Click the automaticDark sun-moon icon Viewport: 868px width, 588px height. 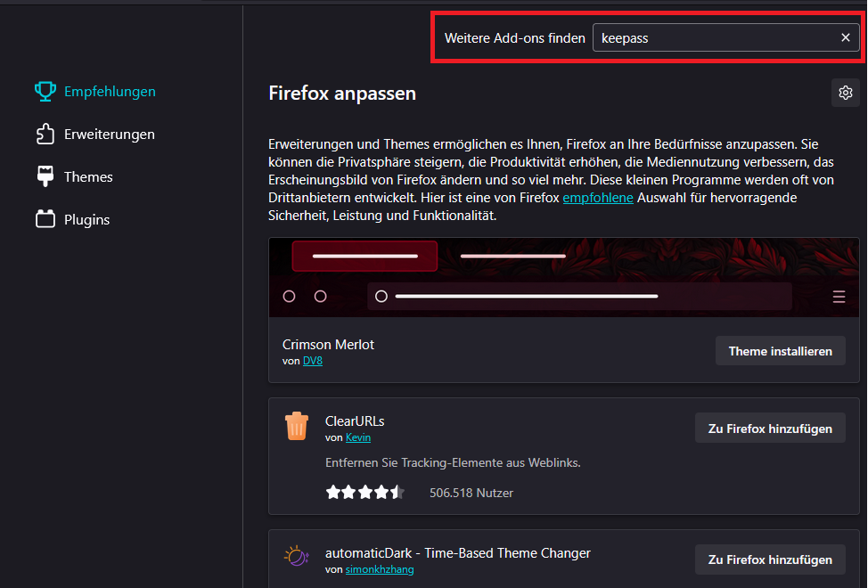point(297,557)
